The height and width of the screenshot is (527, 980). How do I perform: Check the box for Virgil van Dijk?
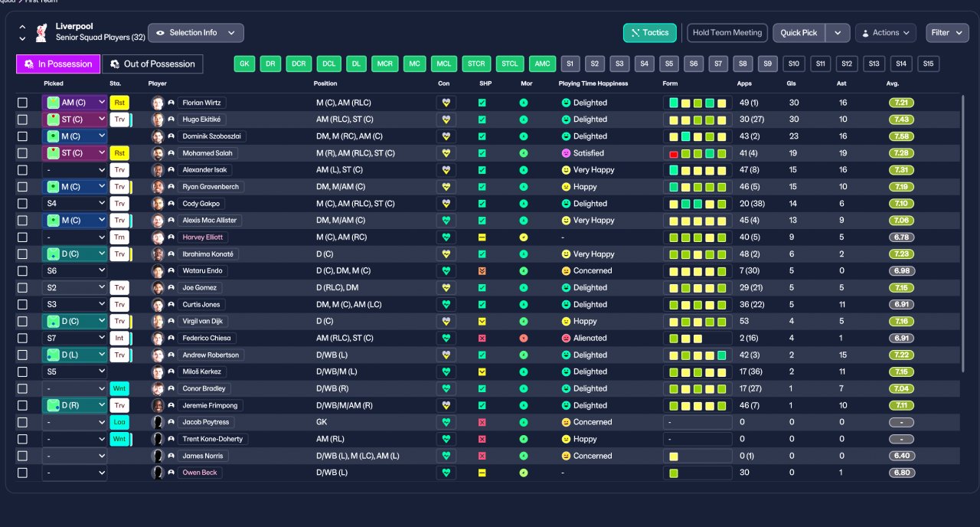[x=22, y=321]
